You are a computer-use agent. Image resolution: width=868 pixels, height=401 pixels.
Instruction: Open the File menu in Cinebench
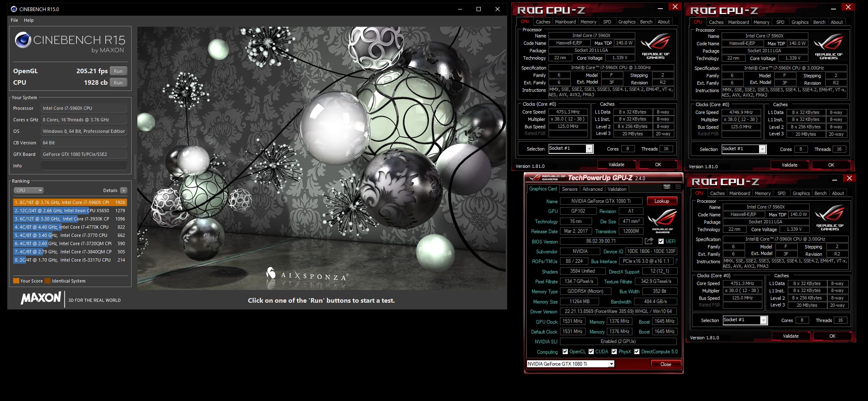pyautogui.click(x=14, y=20)
